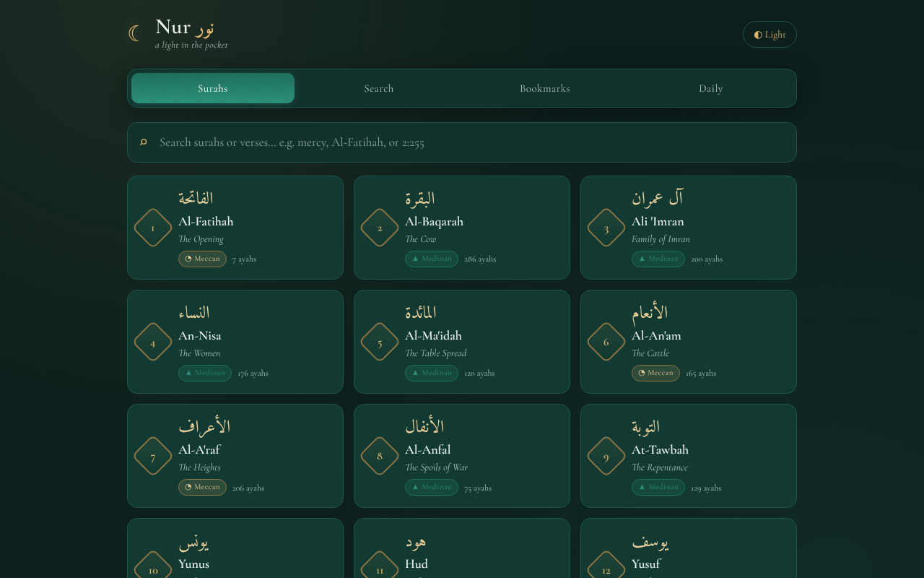The height and width of the screenshot is (578, 924).
Task: Click diamond number badge of At-Tawbah
Action: coord(606,456)
